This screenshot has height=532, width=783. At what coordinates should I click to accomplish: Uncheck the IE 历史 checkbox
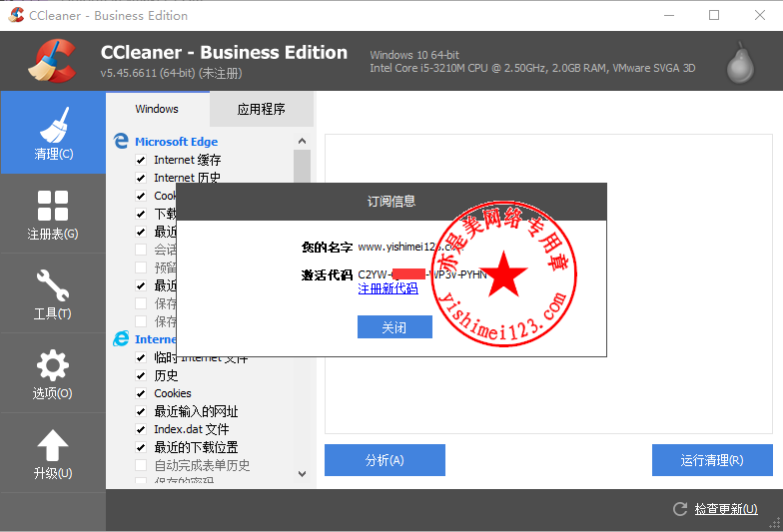141,375
